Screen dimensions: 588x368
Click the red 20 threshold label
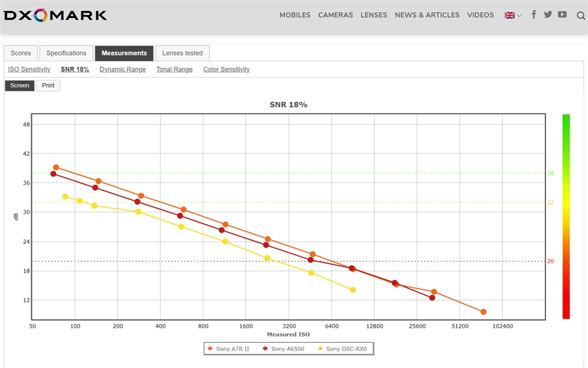[x=550, y=261]
